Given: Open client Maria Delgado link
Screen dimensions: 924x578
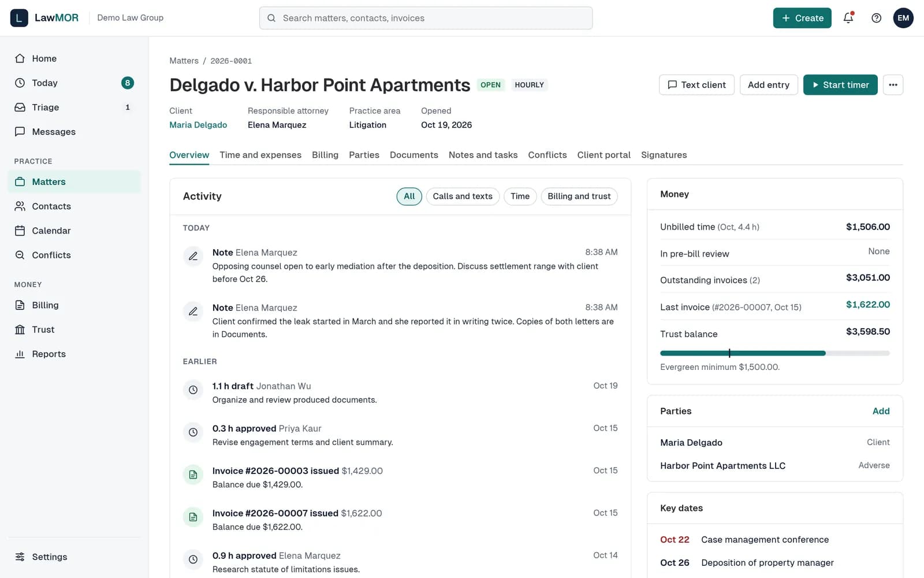Looking at the screenshot, I should 198,125.
